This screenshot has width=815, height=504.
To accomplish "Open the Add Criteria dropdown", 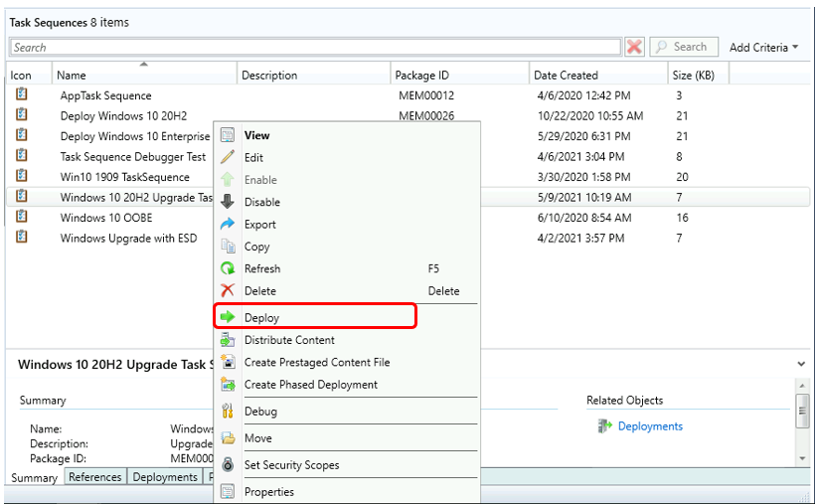I will pyautogui.click(x=763, y=48).
